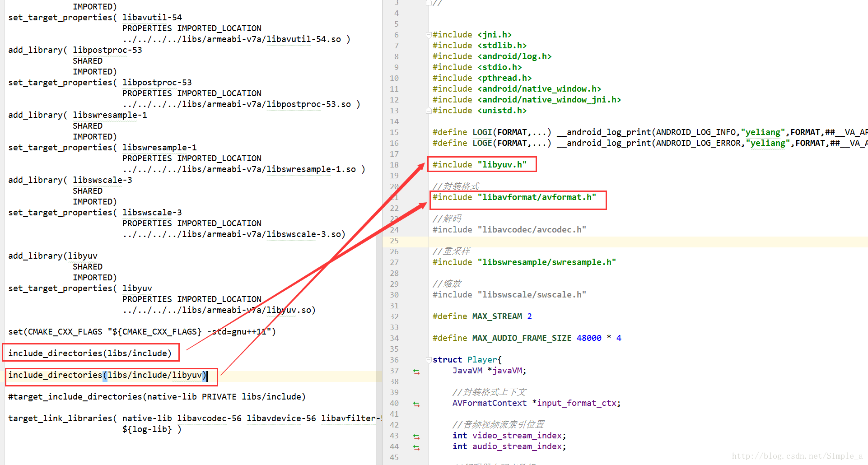Click on include_directories(libs/include/libyuv) line

[x=107, y=375]
